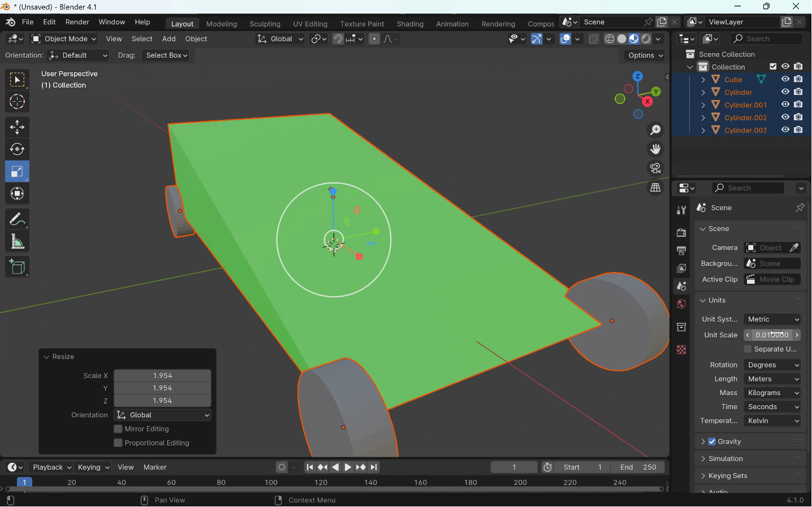Hide Cylinder.001 in viewport
This screenshot has height=507, width=812.
pos(786,105)
